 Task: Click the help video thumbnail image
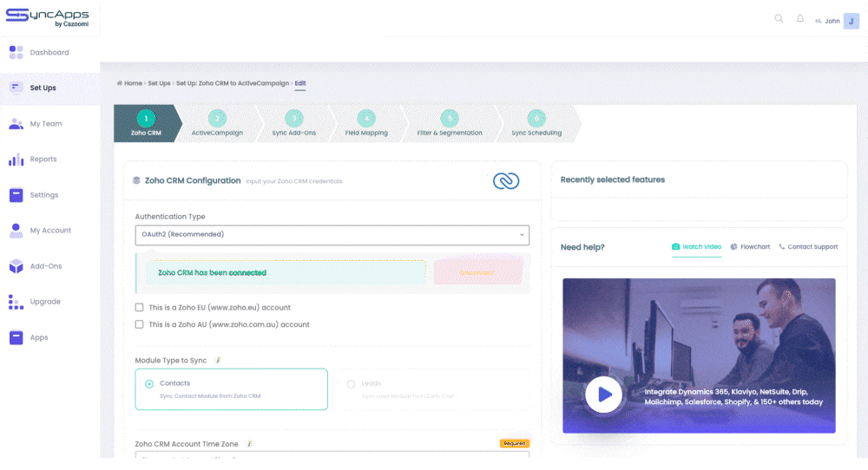tap(699, 356)
